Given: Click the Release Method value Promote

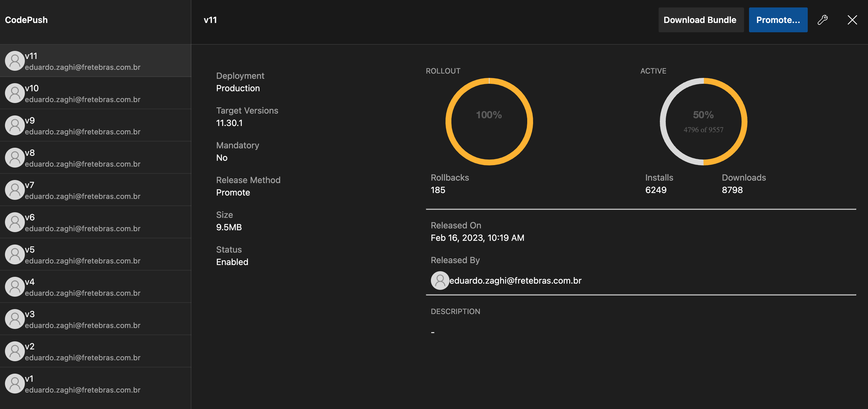Looking at the screenshot, I should [x=233, y=192].
